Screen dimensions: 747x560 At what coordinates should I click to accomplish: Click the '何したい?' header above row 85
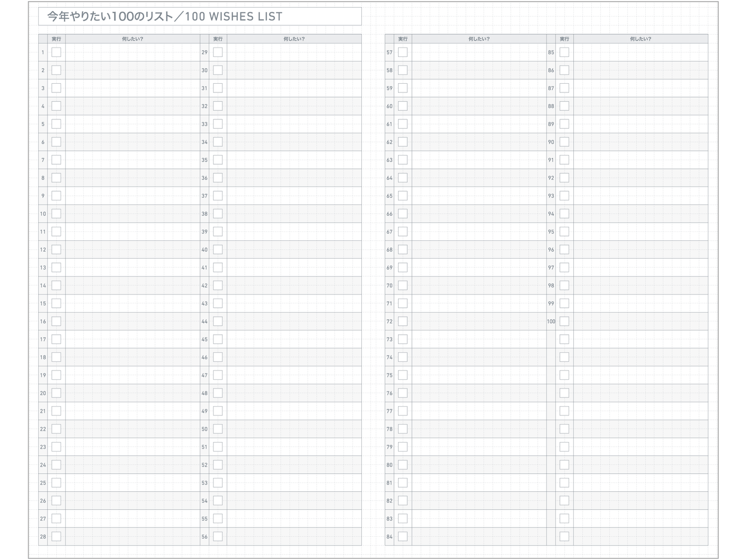(x=641, y=39)
